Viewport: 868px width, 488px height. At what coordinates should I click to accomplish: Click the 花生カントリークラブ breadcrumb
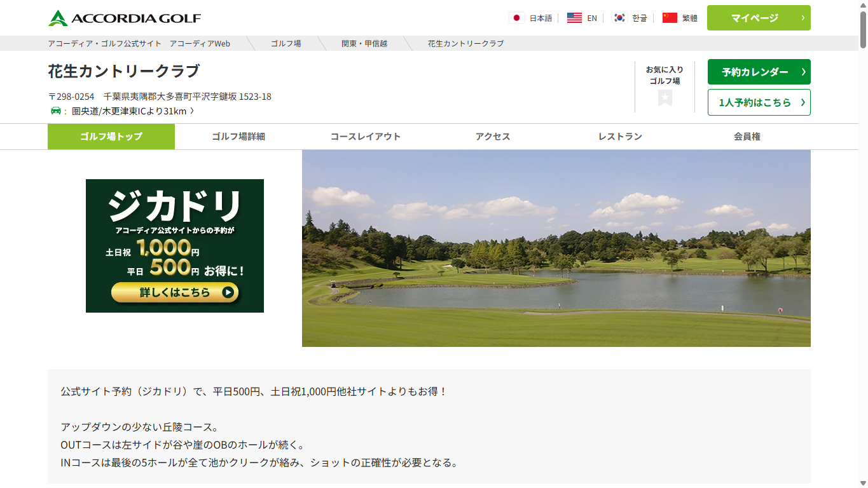(x=465, y=43)
